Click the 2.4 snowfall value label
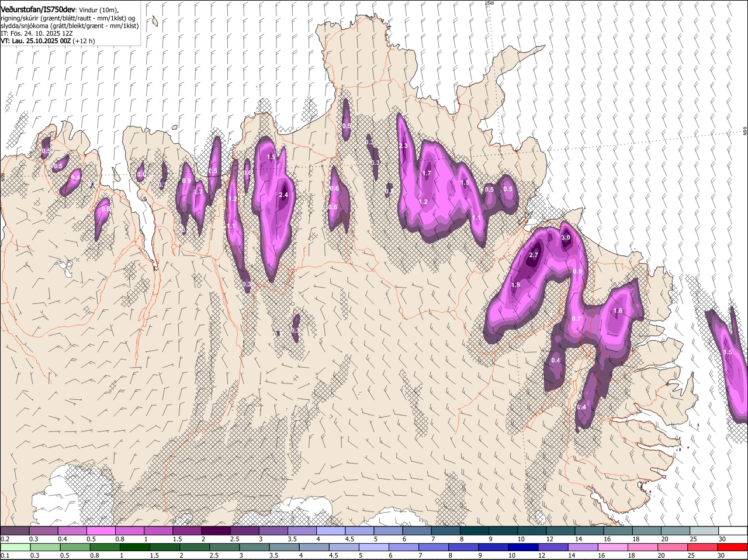748x560 pixels. [x=284, y=195]
